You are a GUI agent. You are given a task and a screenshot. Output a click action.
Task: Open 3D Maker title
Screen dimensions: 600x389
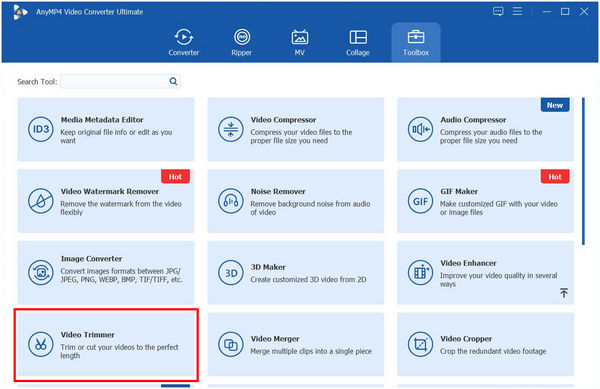pyautogui.click(x=268, y=267)
